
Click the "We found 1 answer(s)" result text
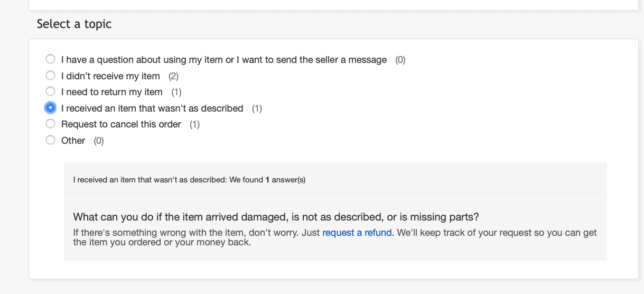[267, 180]
